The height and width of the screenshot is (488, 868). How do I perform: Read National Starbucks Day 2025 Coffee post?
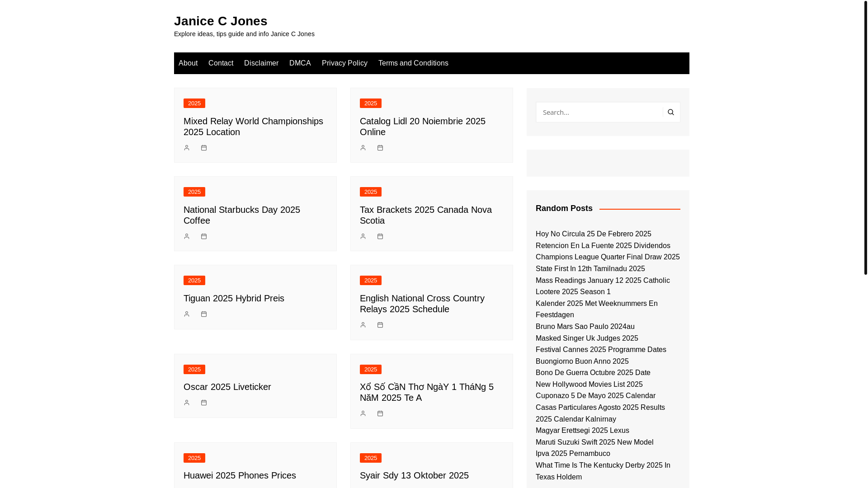point(242,215)
